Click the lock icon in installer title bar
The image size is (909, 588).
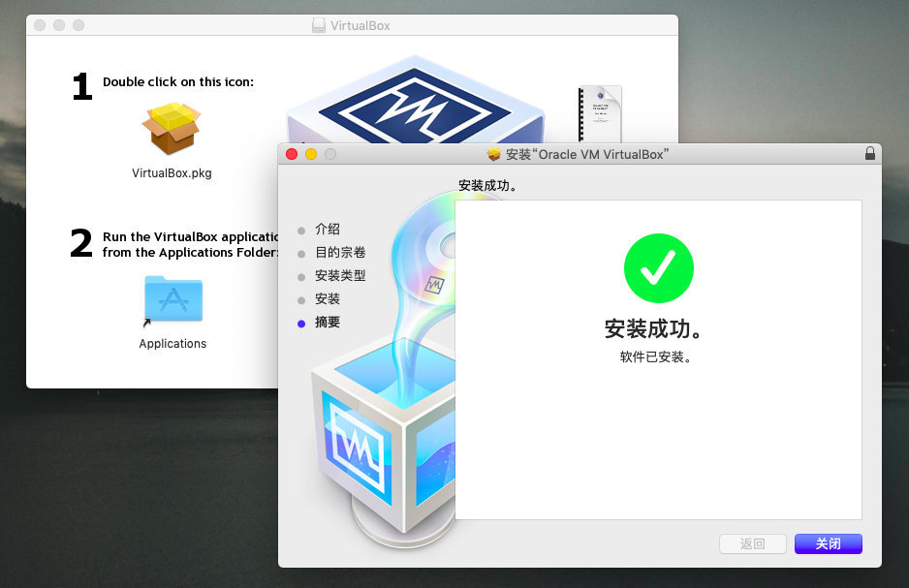click(869, 153)
